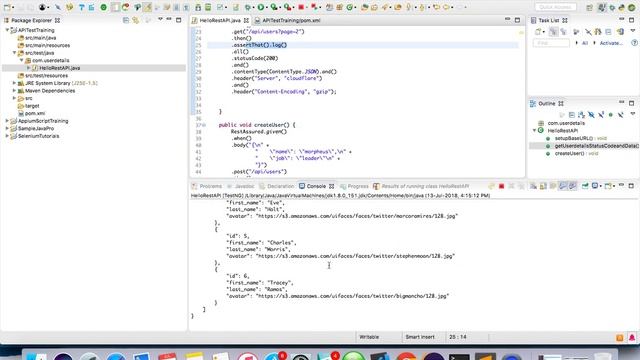Toggle Show Console on Standard Out button
This screenshot has height=360, width=640.
(x=563, y=186)
